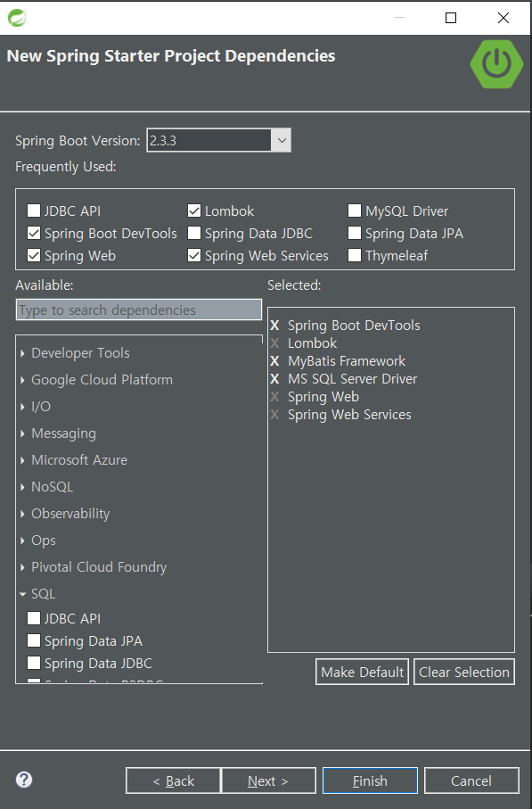Click the Spring leaf icon in title bar
This screenshot has width=532, height=809.
tap(17, 18)
